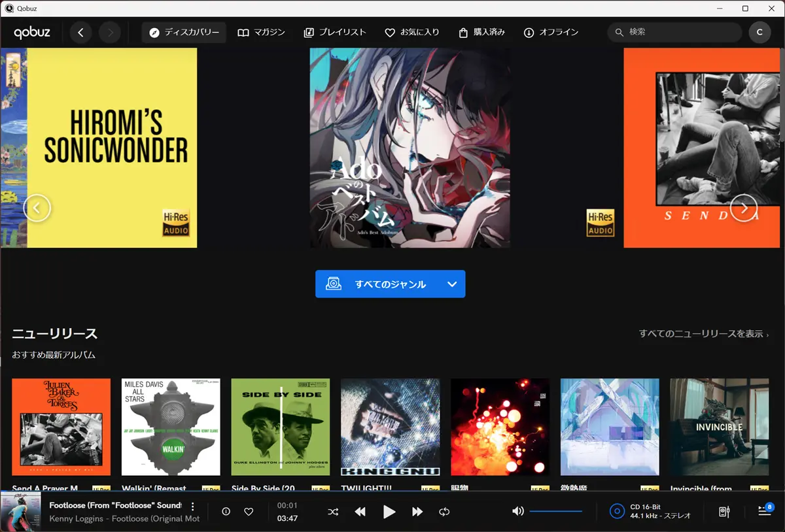Open the 微熱魔 album cover
Screen dimensions: 785x532
pos(610,427)
